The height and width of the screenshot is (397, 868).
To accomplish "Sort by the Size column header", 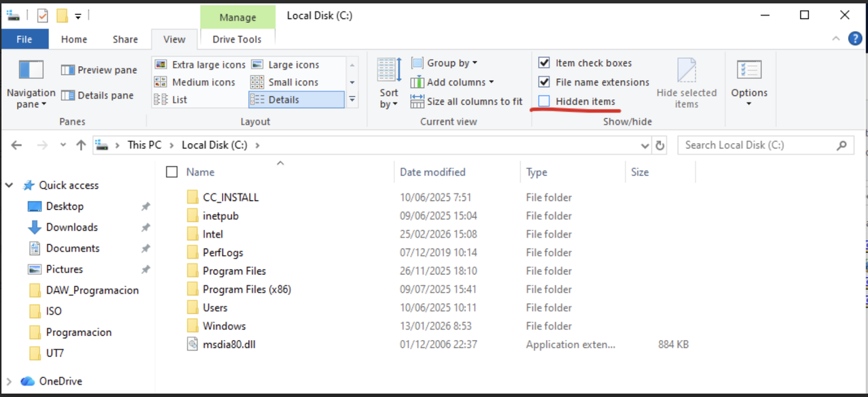I will (660, 172).
